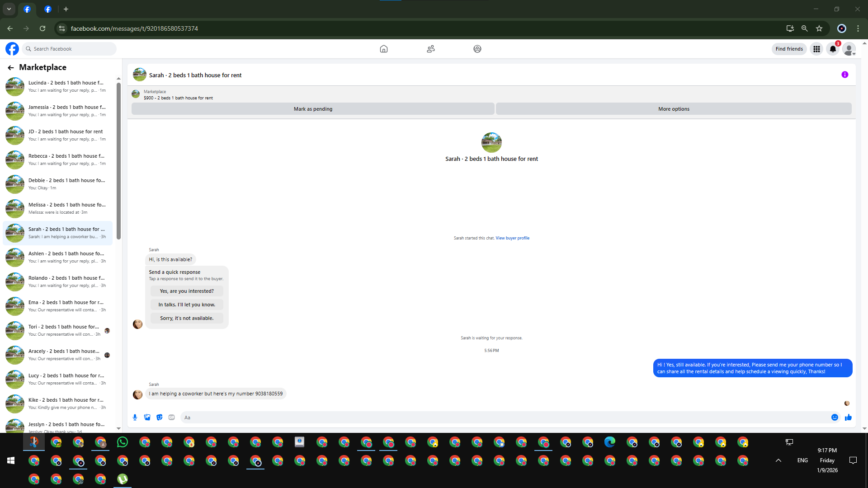Go to the Home tab

point(383,49)
